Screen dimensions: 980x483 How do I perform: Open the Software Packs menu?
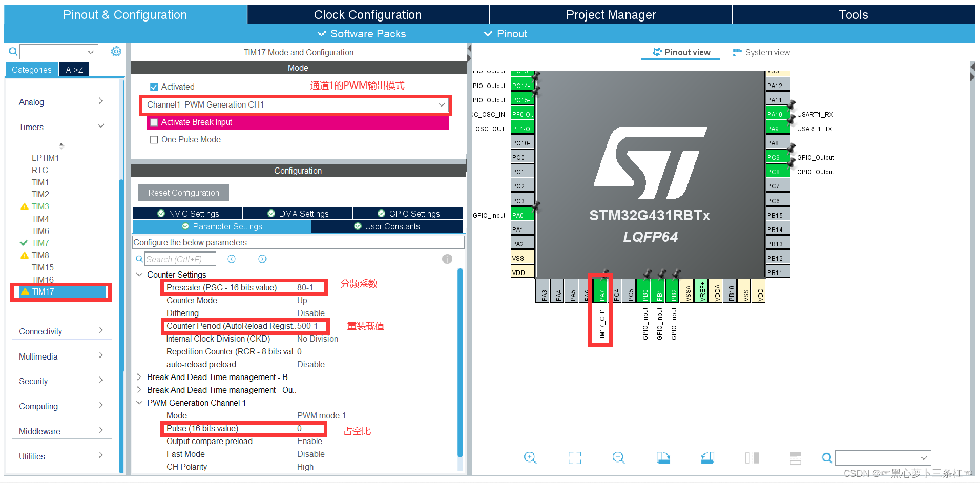[362, 34]
